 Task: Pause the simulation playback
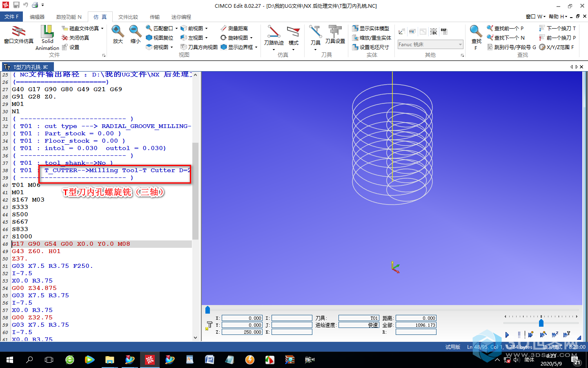[519, 335]
